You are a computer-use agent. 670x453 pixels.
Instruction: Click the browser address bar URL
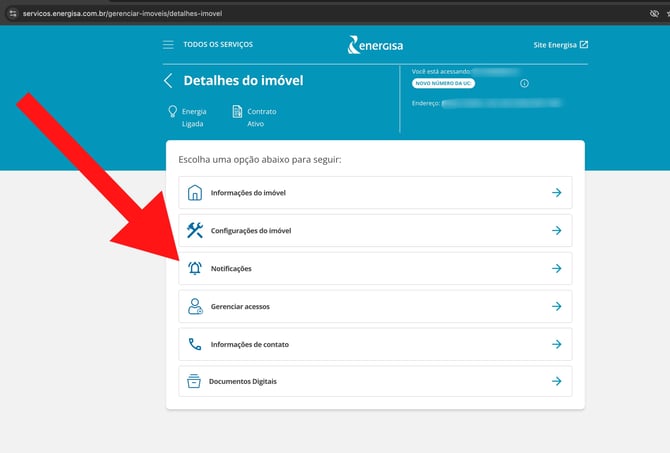(x=122, y=13)
